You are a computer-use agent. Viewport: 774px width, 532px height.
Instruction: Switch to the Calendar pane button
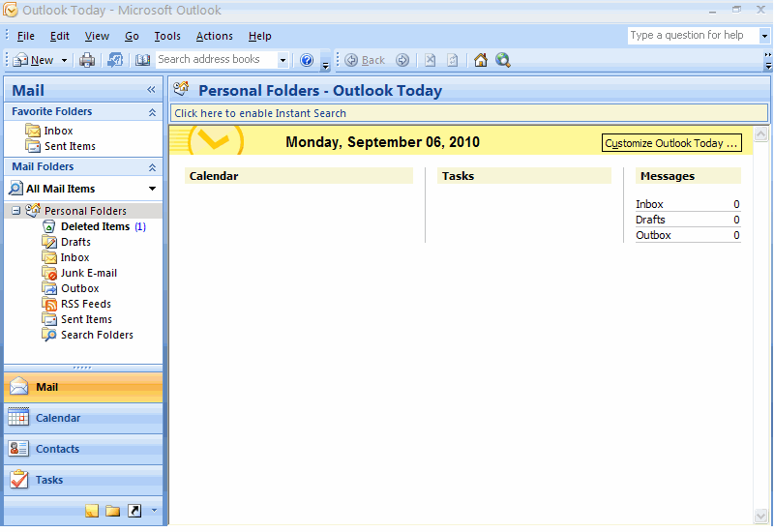click(x=83, y=418)
